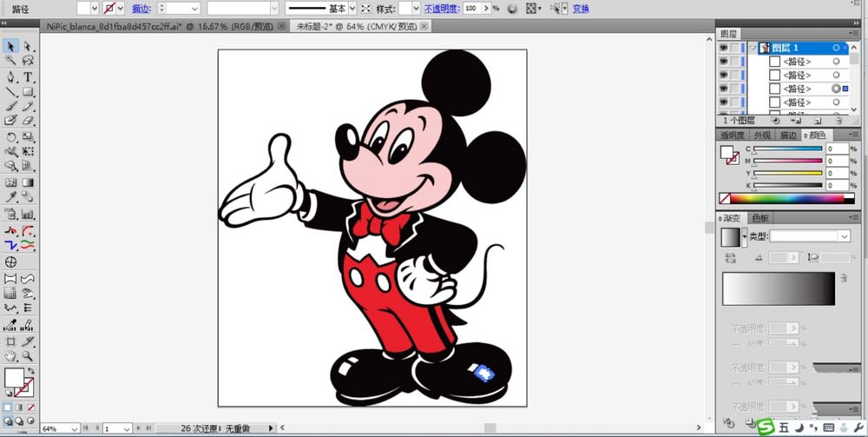
Task: Select the Rotate tool
Action: click(10, 137)
